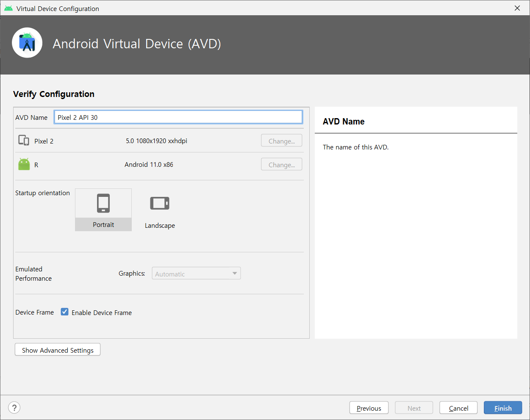Click the 'AVD Name' help panel heading
Screen dimensions: 530x420
pyautogui.click(x=344, y=122)
